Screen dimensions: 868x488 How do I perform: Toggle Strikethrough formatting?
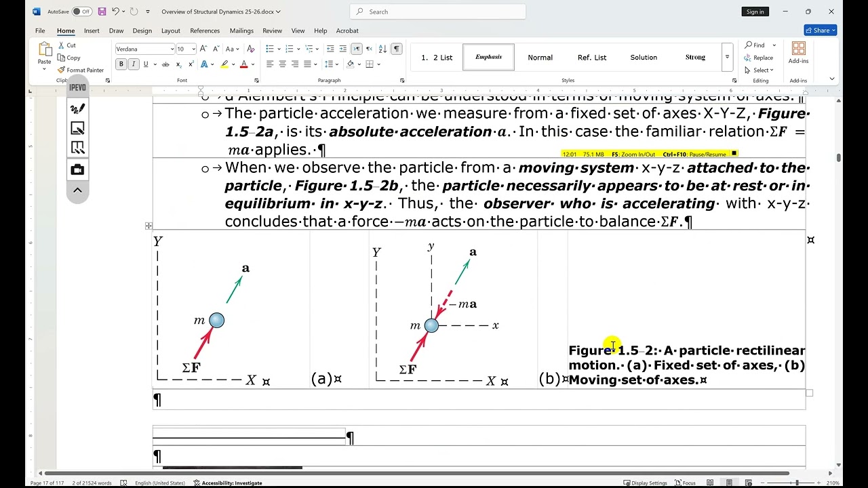click(x=165, y=64)
